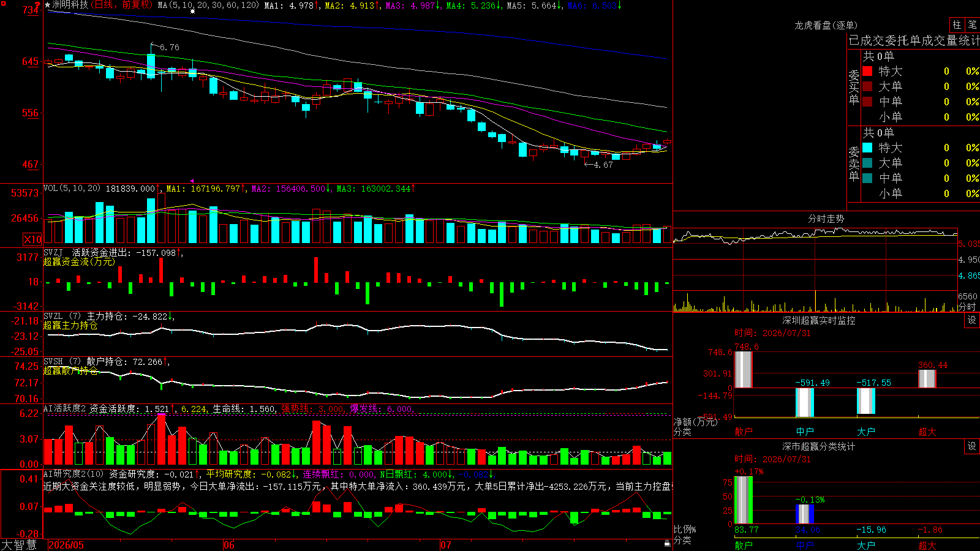Click the +0.17% 散户 bar in 分类统计
Image resolution: width=980 pixels, height=551 pixels.
pos(744,500)
